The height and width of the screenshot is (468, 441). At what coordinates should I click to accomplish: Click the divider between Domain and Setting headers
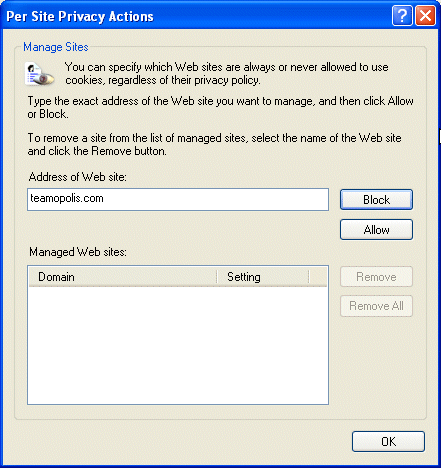point(217,277)
